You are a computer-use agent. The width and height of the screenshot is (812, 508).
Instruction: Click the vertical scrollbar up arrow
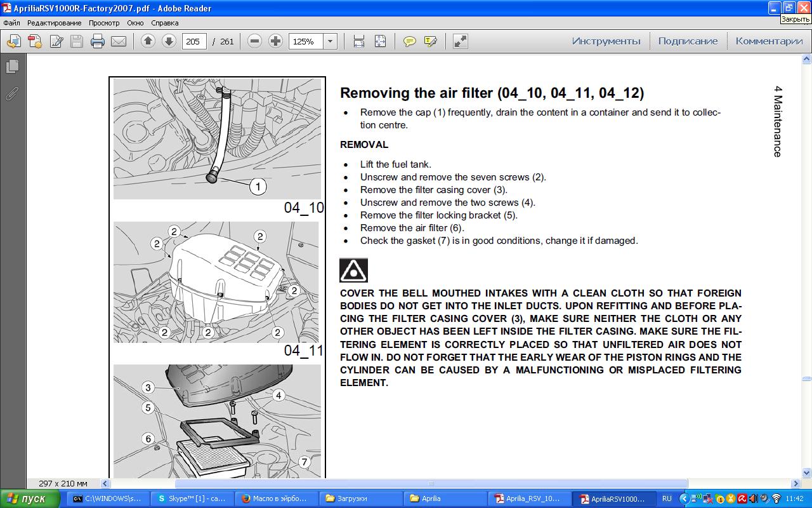(807, 59)
